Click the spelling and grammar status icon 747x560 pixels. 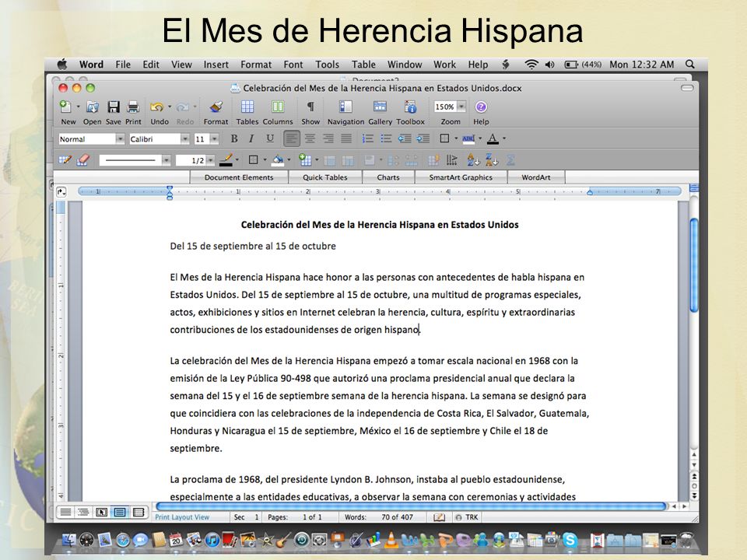click(439, 517)
